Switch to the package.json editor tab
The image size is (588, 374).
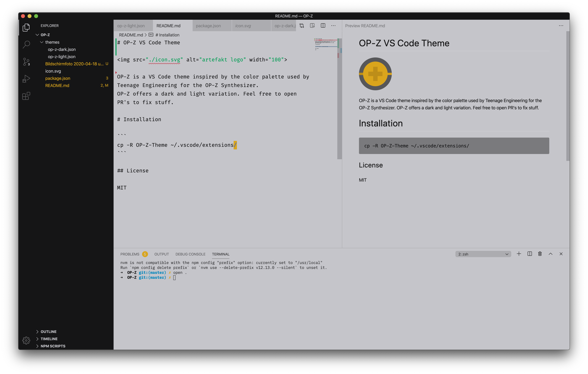click(x=208, y=26)
